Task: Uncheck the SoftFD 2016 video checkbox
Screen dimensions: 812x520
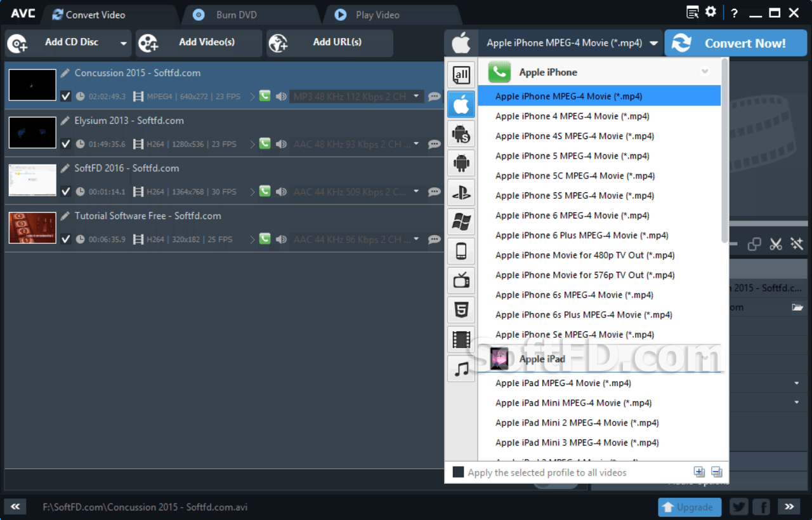Action: (x=66, y=192)
